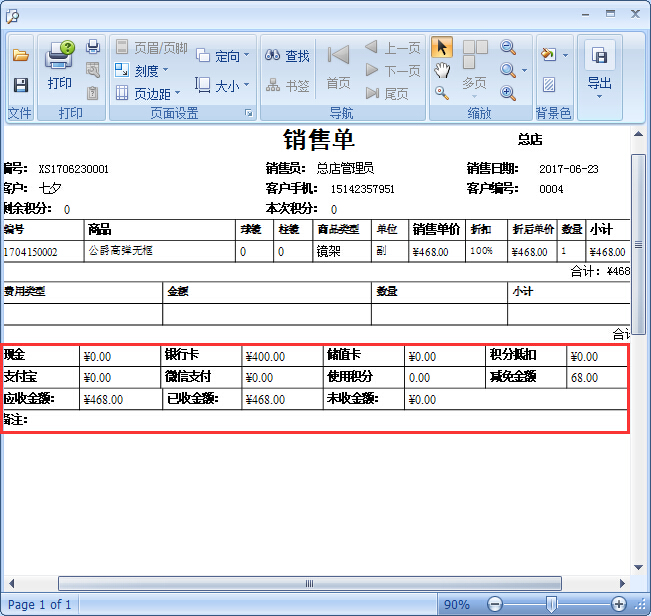This screenshot has width=651, height=616.
Task: Open the 大小 paper size dropdown
Action: click(x=219, y=86)
